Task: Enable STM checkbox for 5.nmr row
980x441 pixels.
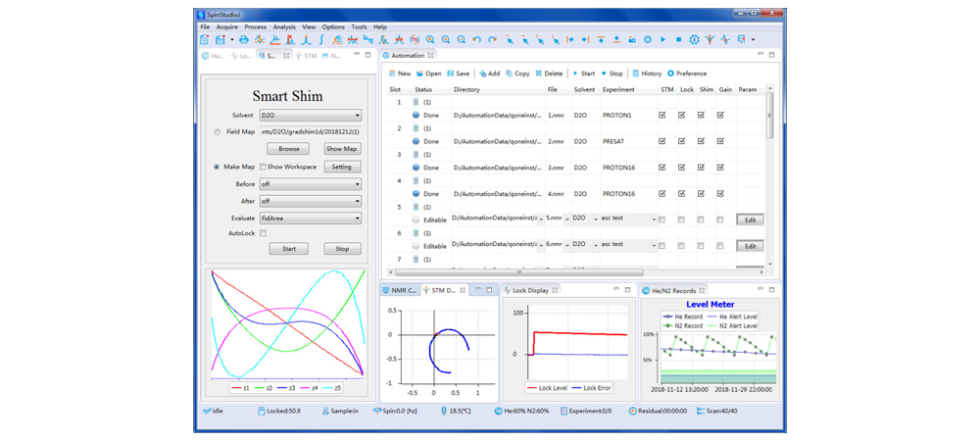Action: 661,220
